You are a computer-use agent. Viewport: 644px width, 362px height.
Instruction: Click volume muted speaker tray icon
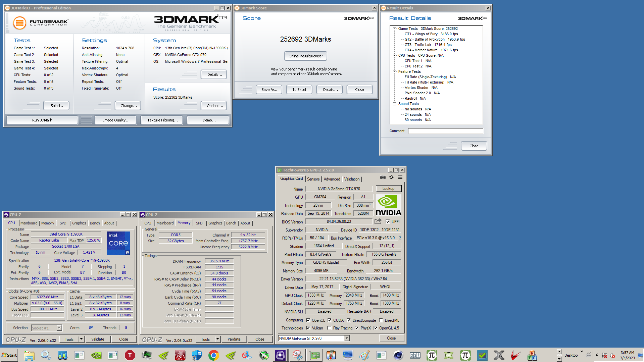612,355
